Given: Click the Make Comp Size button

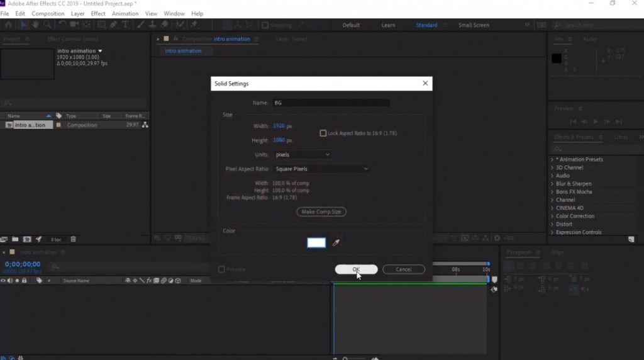Looking at the screenshot, I should tap(321, 211).
